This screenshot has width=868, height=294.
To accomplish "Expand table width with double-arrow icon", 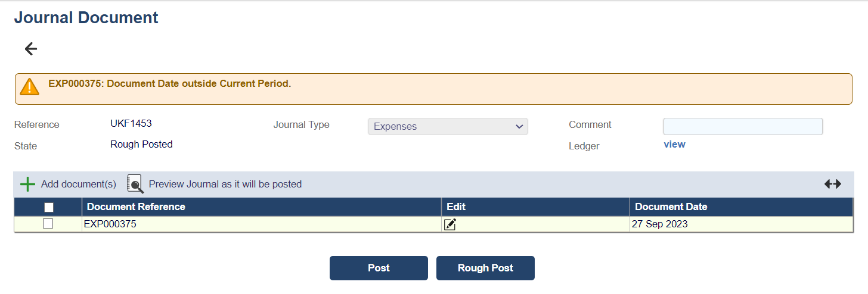I will (x=832, y=184).
